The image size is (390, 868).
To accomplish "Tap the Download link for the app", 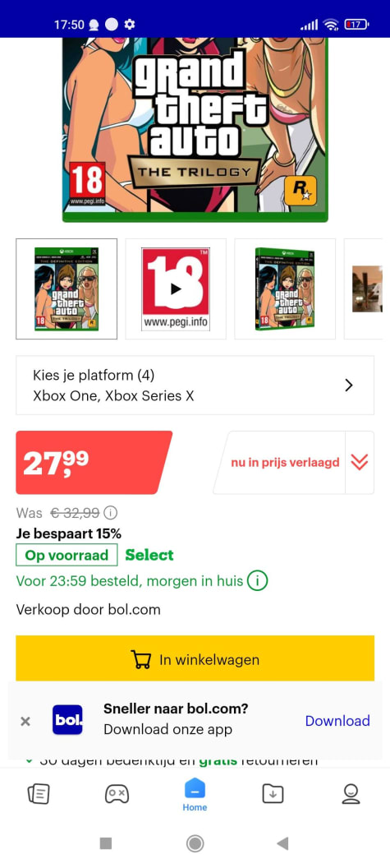I will point(337,721).
